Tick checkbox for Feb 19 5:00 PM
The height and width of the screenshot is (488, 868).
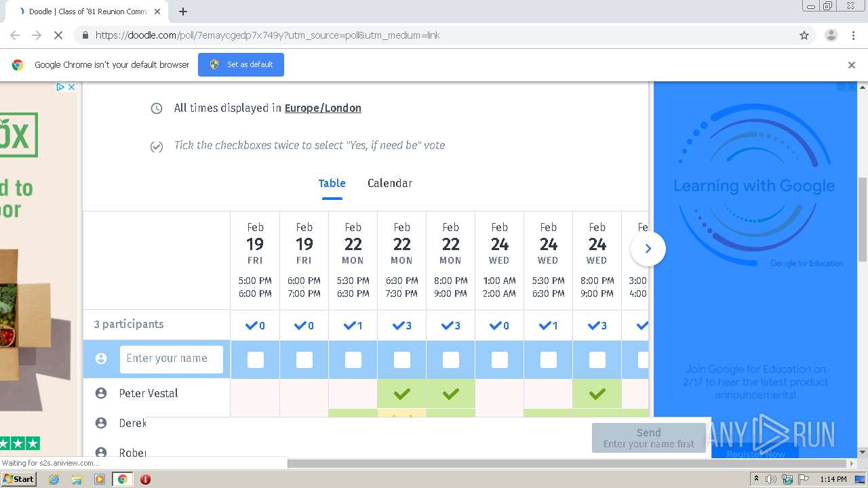(256, 360)
